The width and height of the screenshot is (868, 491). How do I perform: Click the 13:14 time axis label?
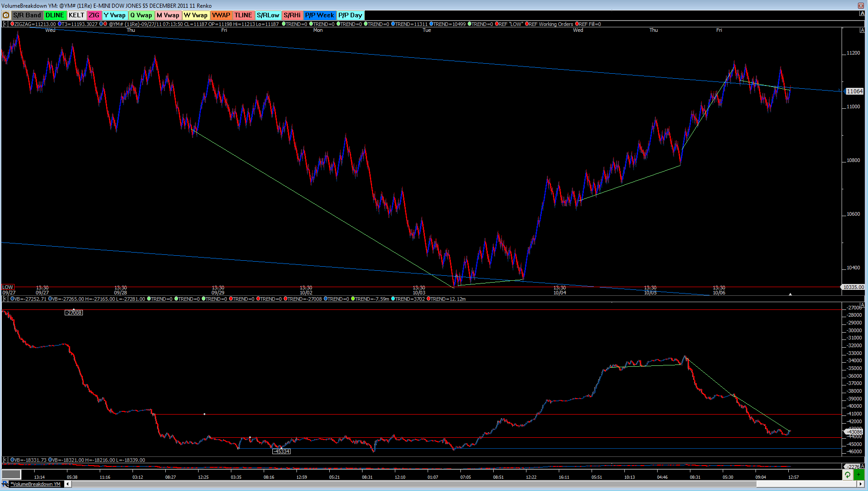39,477
